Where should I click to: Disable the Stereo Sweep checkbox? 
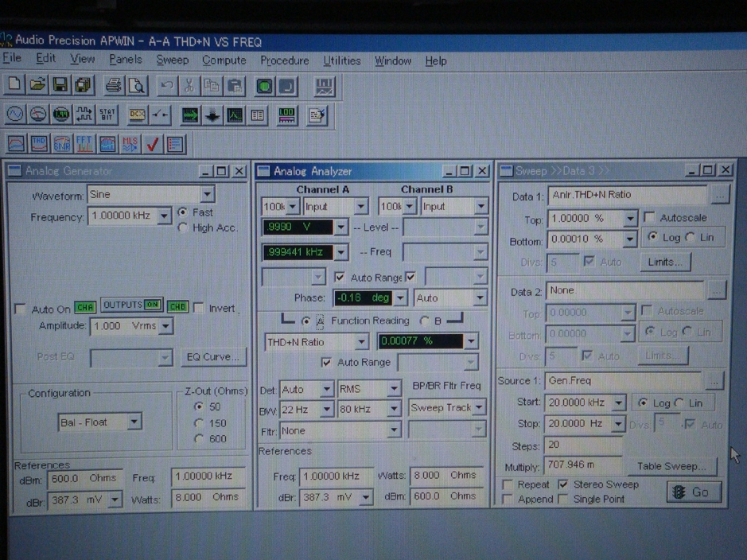[x=563, y=484]
